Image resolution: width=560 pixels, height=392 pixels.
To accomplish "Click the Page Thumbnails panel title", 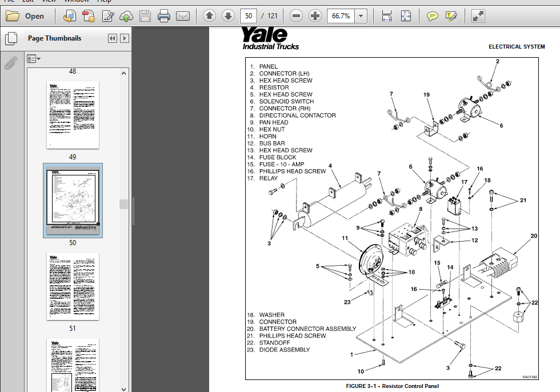I will point(54,38).
